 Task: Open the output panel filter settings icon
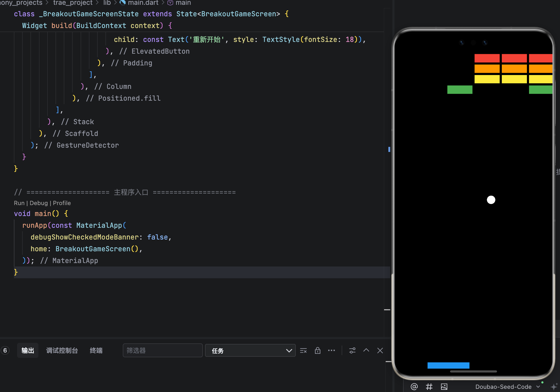coord(352,351)
